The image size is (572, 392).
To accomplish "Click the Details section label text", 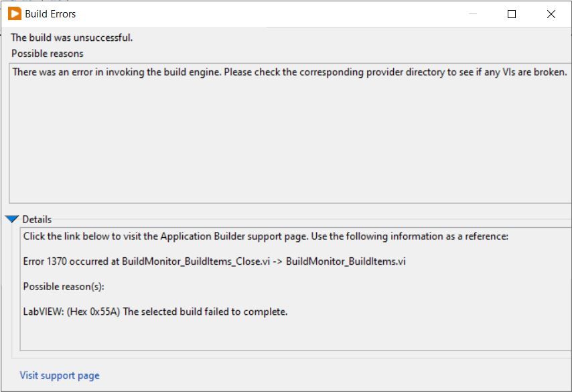I will 38,219.
